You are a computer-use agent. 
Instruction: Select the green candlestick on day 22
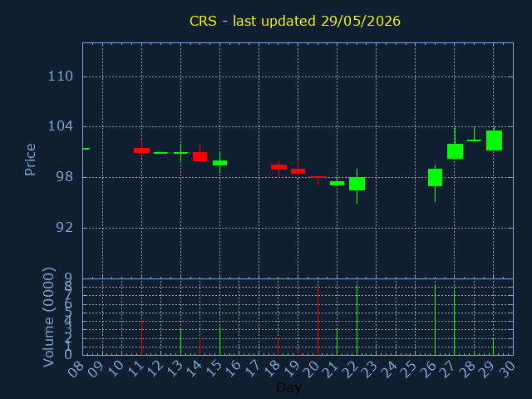(357, 184)
